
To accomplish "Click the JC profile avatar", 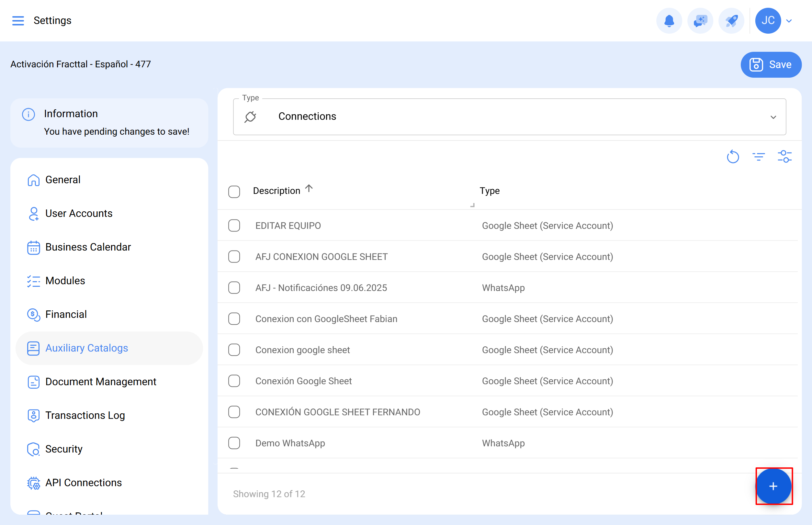I will click(x=768, y=21).
